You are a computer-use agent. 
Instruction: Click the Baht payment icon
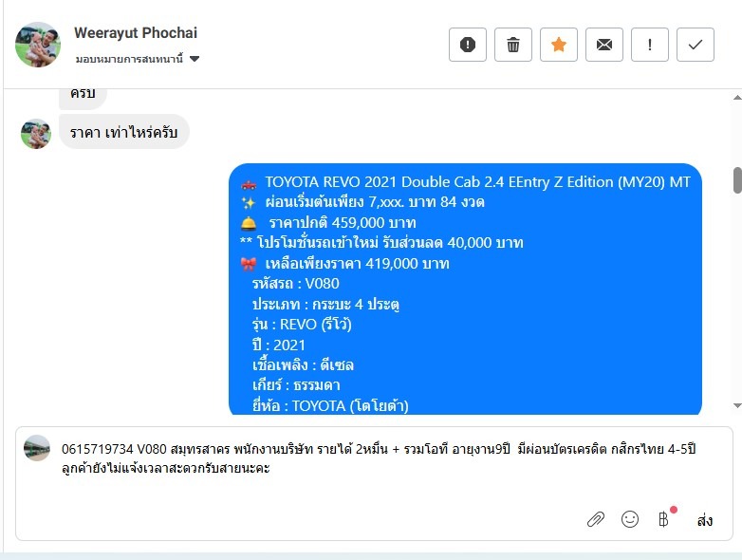(663, 519)
